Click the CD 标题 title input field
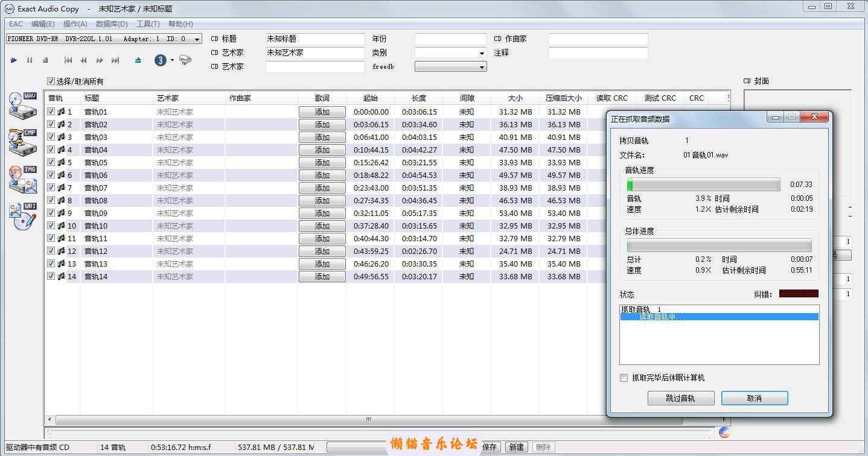This screenshot has width=868, height=456. [x=315, y=39]
